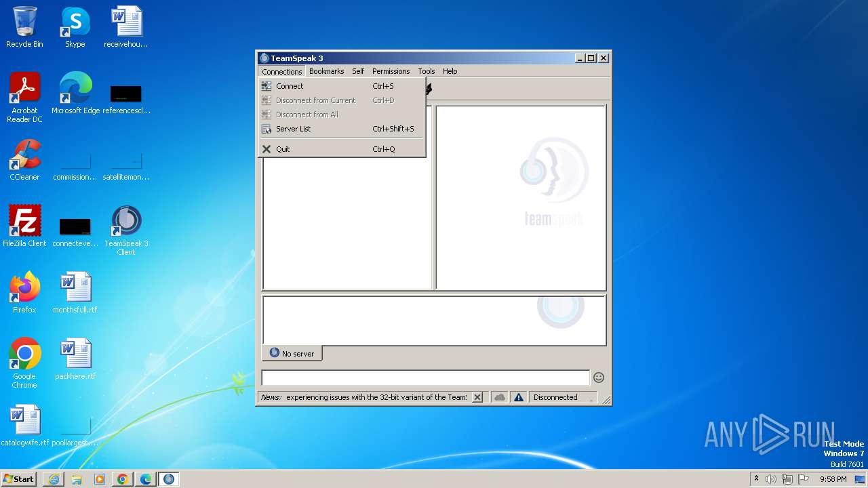Viewport: 868px width, 488px height.
Task: Dismiss the news ticker with X
Action: click(477, 397)
